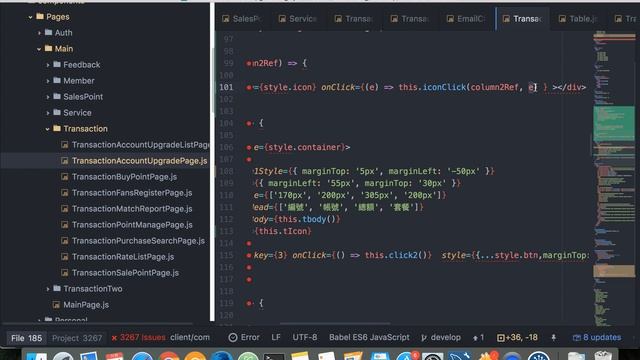
Task: Click the Main folder icon
Action: [x=49, y=48]
